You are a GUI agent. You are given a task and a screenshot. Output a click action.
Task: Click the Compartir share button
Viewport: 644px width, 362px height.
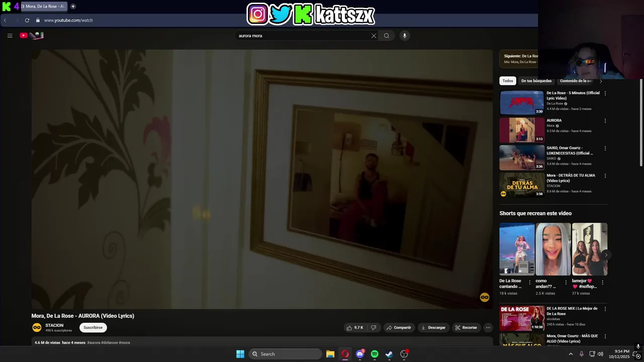coord(399,327)
